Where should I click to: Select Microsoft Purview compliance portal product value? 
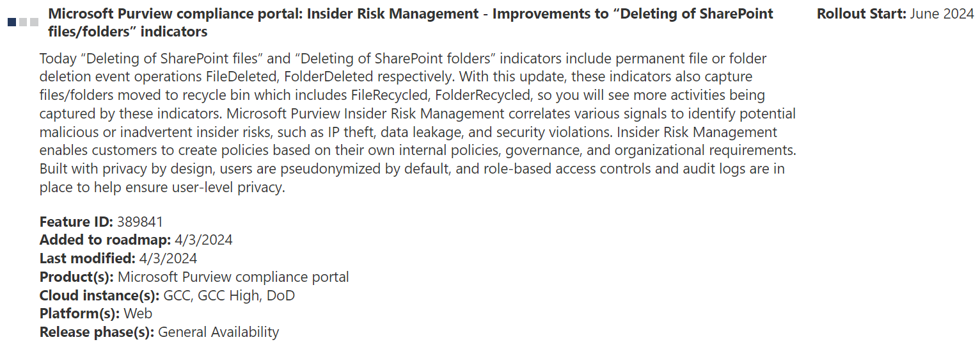(233, 277)
